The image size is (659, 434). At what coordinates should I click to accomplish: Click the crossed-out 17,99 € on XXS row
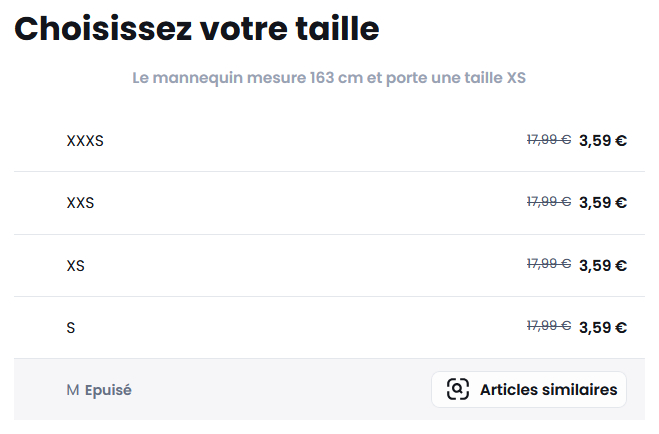click(x=548, y=202)
